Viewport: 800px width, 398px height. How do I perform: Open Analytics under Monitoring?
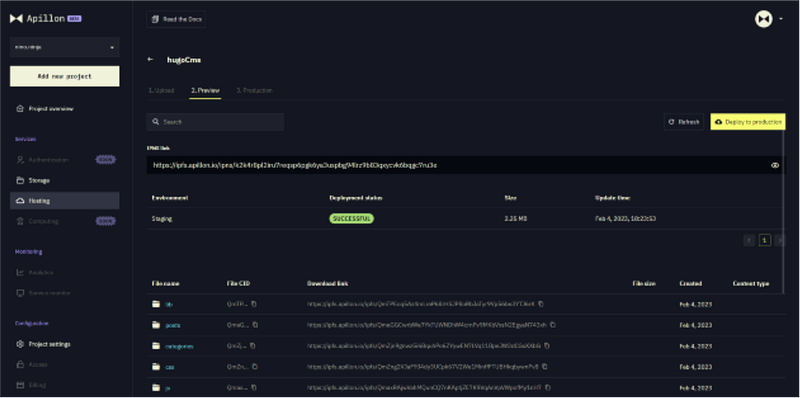(41, 272)
